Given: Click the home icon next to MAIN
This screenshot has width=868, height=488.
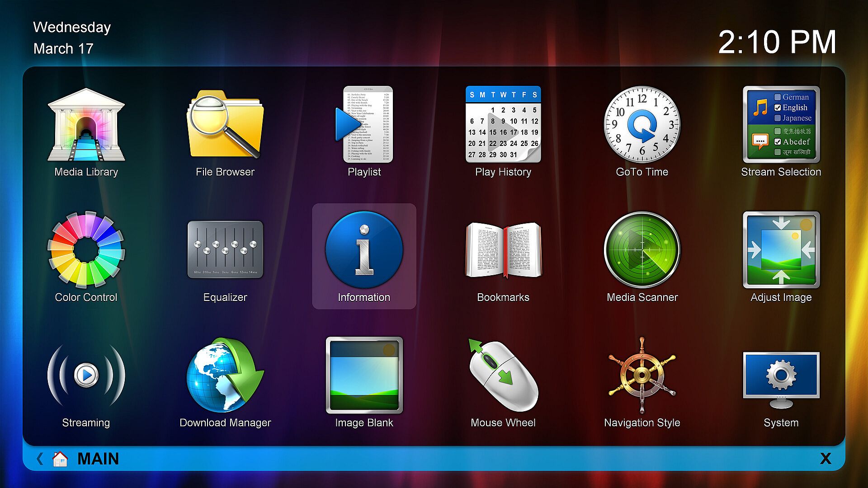Looking at the screenshot, I should pyautogui.click(x=60, y=459).
